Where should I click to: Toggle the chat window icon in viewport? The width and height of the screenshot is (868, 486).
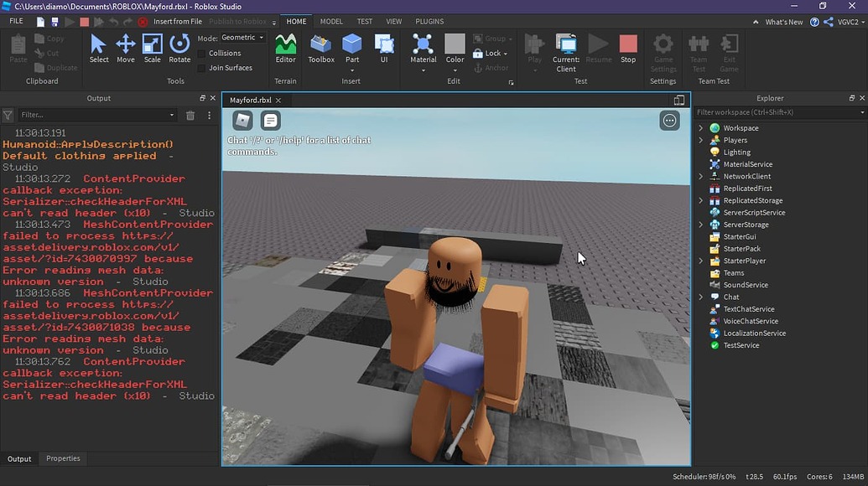click(270, 120)
